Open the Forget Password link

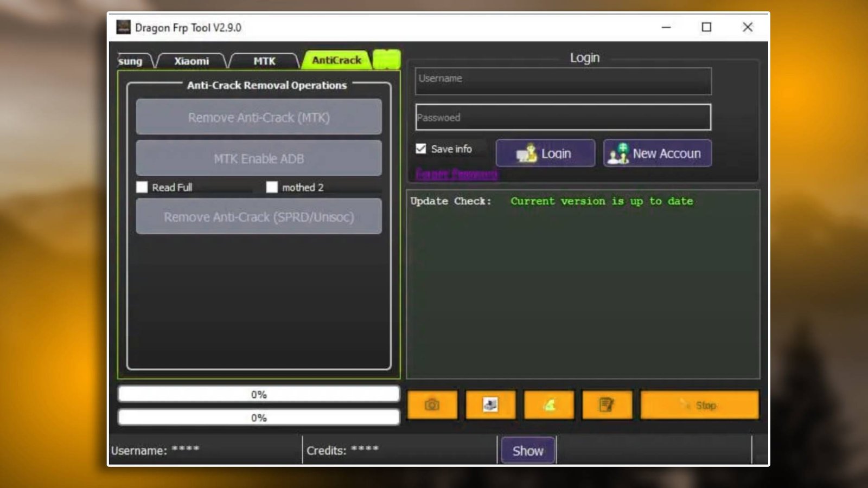tap(456, 175)
